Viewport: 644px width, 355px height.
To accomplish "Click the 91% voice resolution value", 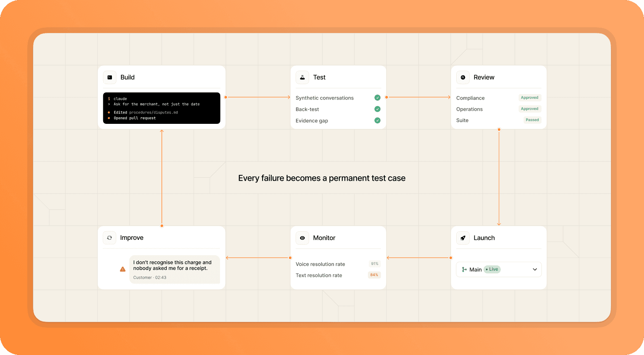I will tap(374, 264).
